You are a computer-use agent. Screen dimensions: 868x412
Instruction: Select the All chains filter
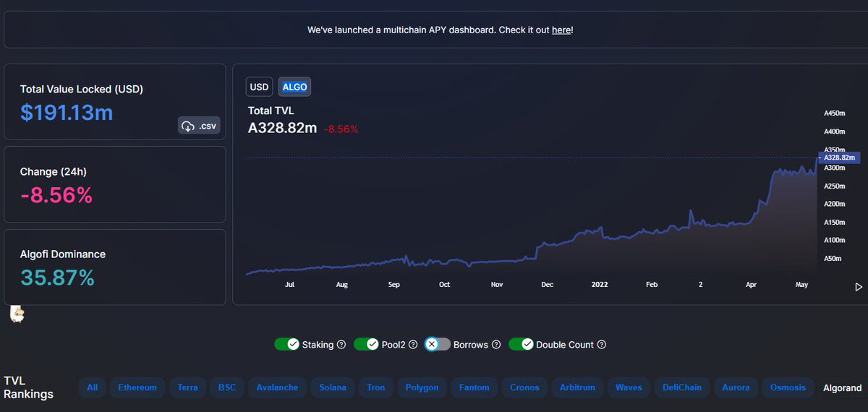point(93,387)
